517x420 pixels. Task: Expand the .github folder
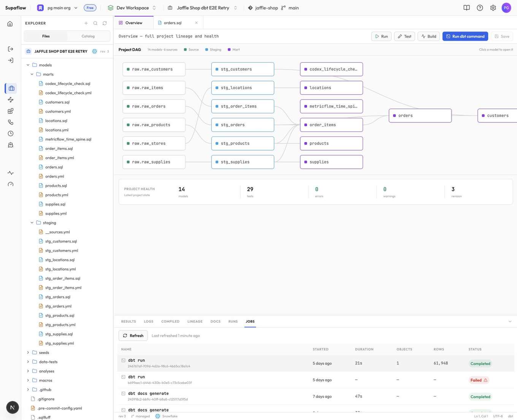28,390
